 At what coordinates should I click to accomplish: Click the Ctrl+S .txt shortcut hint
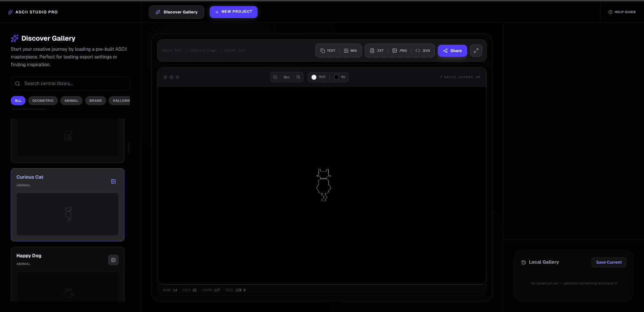tap(234, 51)
